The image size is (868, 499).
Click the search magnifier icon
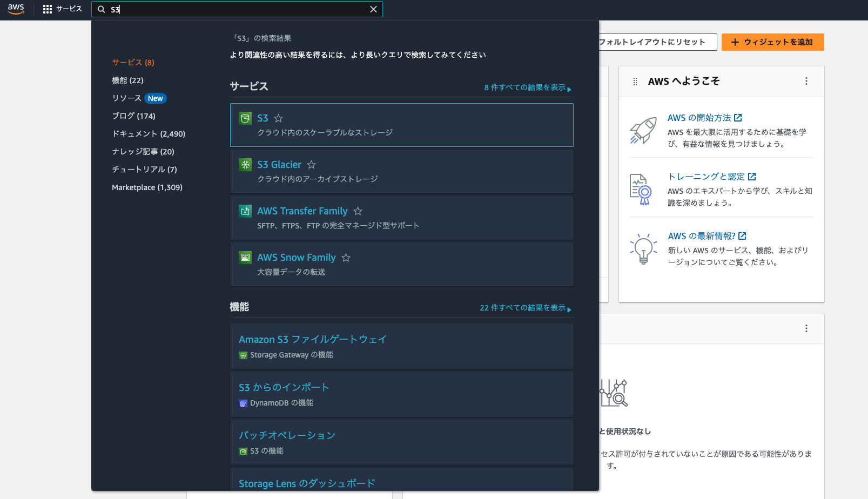coord(101,9)
